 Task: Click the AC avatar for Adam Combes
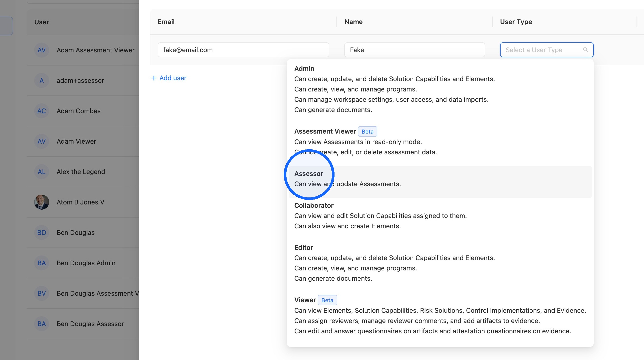click(x=41, y=111)
